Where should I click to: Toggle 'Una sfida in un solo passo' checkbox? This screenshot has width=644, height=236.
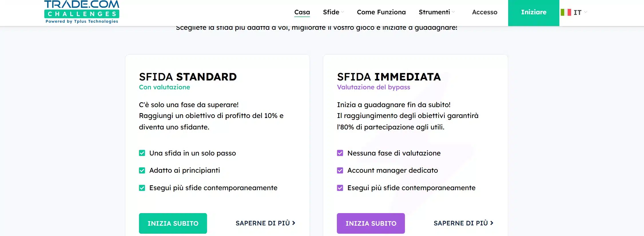(142, 153)
